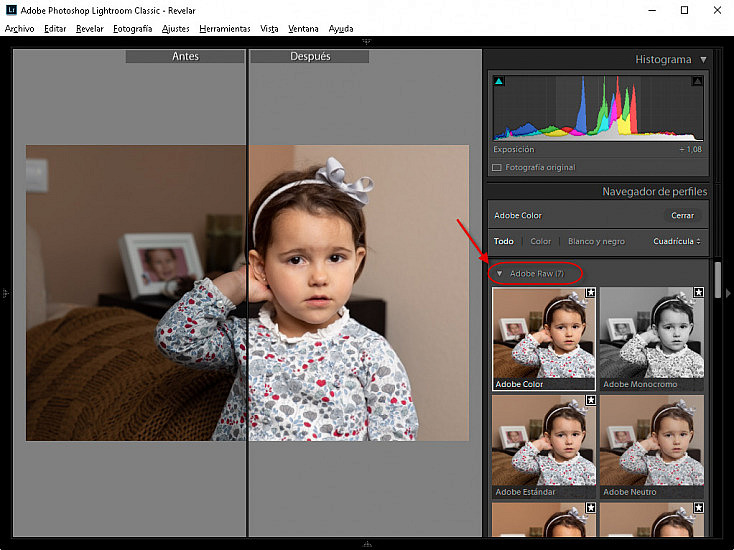Close the profile browser with Cerrar
Screen dimensions: 734x550
[682, 215]
